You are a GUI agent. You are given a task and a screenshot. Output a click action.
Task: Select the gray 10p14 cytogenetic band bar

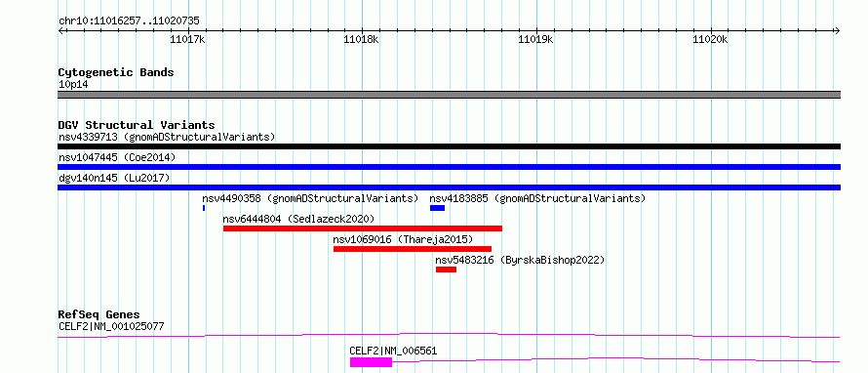[x=449, y=95]
